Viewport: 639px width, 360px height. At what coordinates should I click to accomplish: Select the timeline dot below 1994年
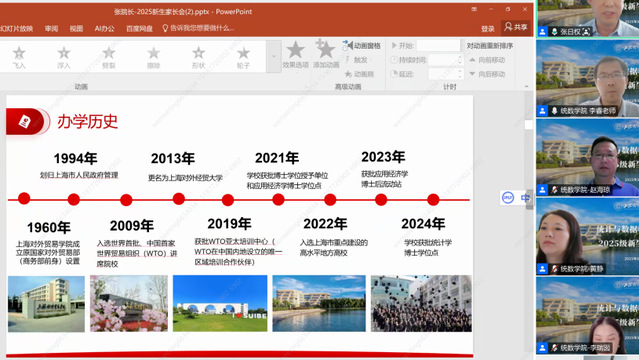(x=74, y=200)
